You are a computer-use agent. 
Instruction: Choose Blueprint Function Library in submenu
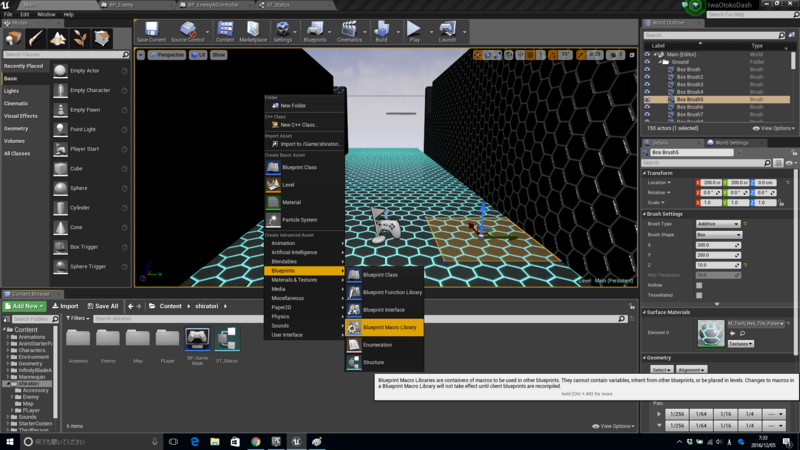(385, 292)
